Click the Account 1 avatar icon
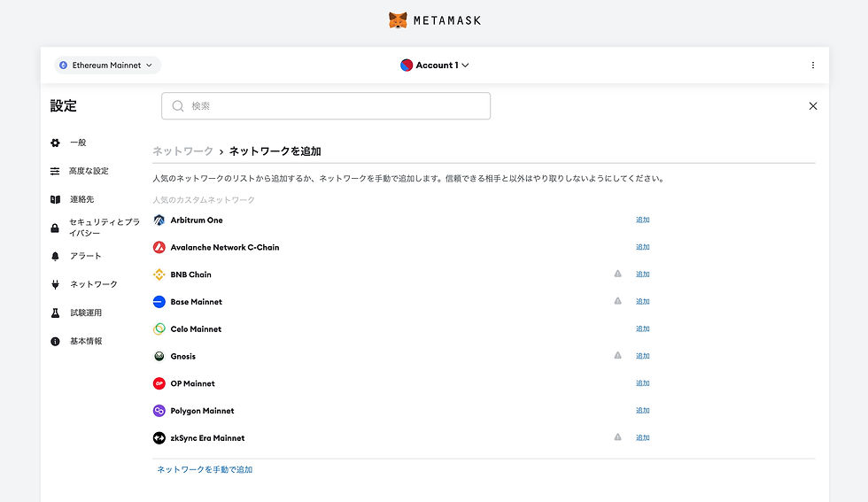Viewport: 868px width, 502px height. tap(407, 66)
